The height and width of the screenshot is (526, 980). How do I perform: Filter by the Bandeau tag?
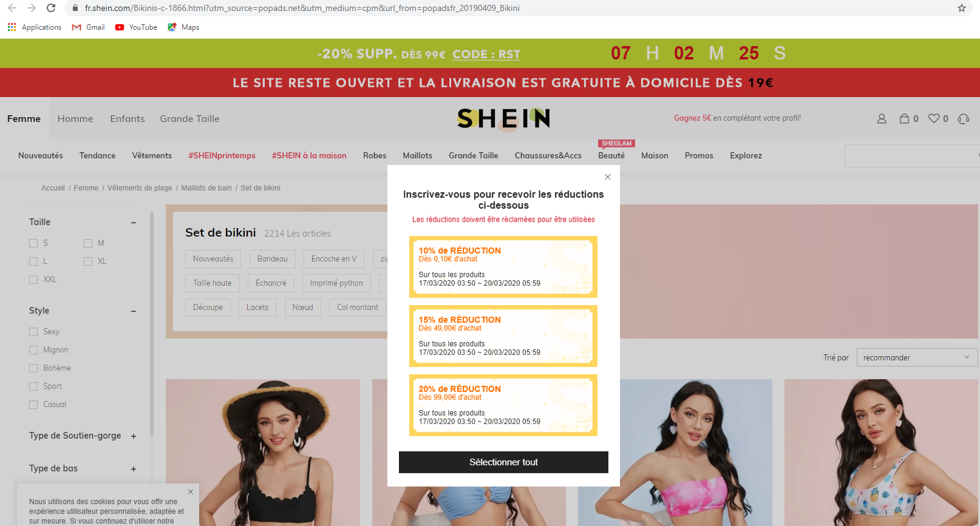272,259
